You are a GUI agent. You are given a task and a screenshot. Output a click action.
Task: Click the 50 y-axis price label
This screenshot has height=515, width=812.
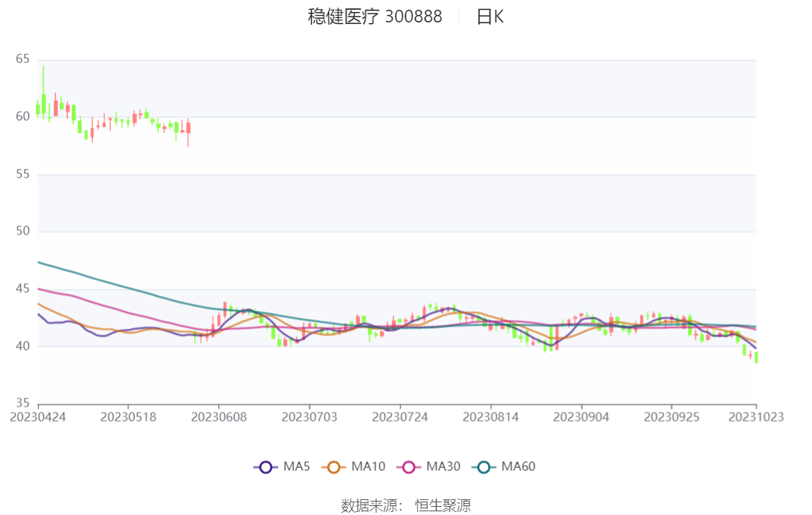pos(22,231)
